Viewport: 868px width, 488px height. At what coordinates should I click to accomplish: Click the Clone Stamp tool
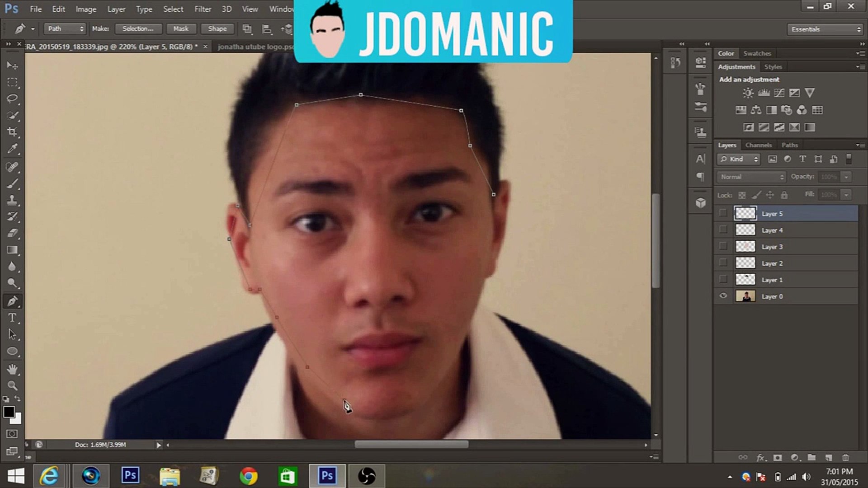(x=12, y=199)
